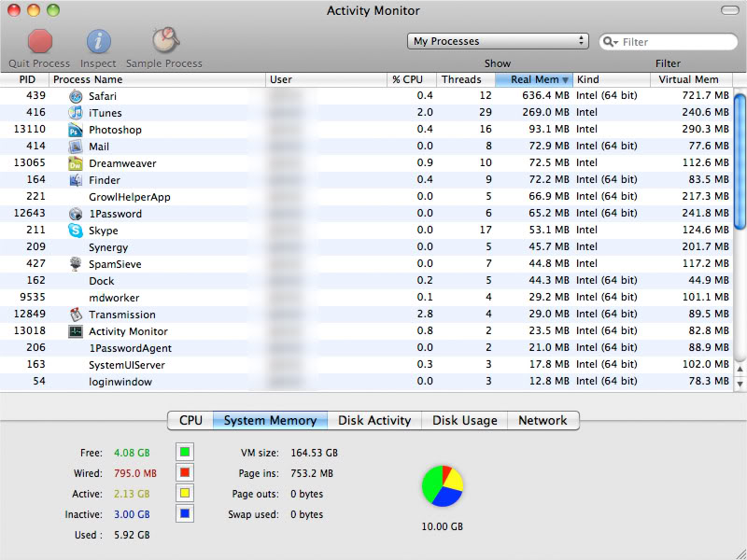Sort by Virtual Mem column header
Viewport: 747px width, 560px height.
coord(692,79)
